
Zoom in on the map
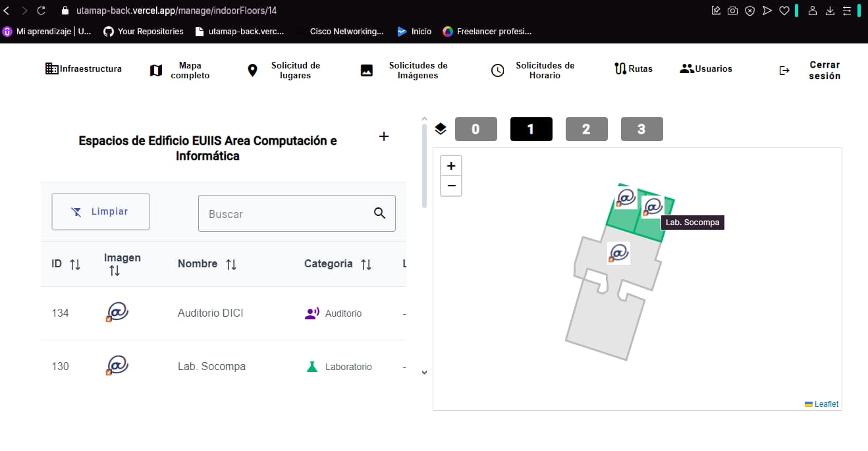point(451,166)
